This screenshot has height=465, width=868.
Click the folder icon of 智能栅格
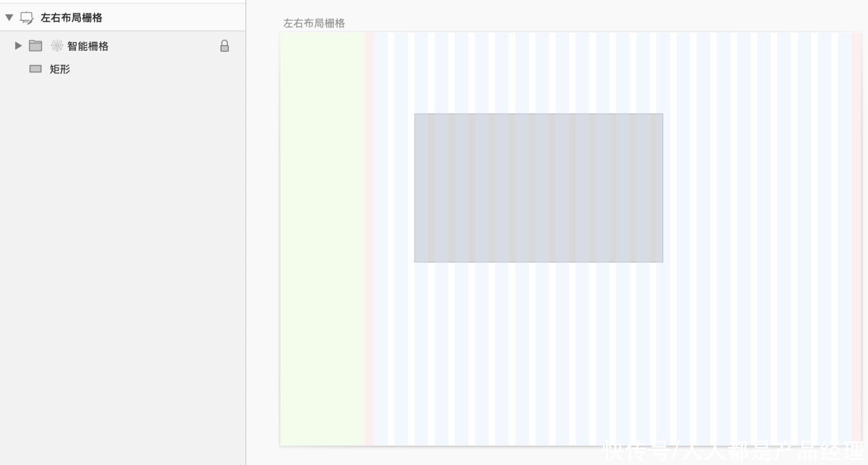(x=36, y=46)
